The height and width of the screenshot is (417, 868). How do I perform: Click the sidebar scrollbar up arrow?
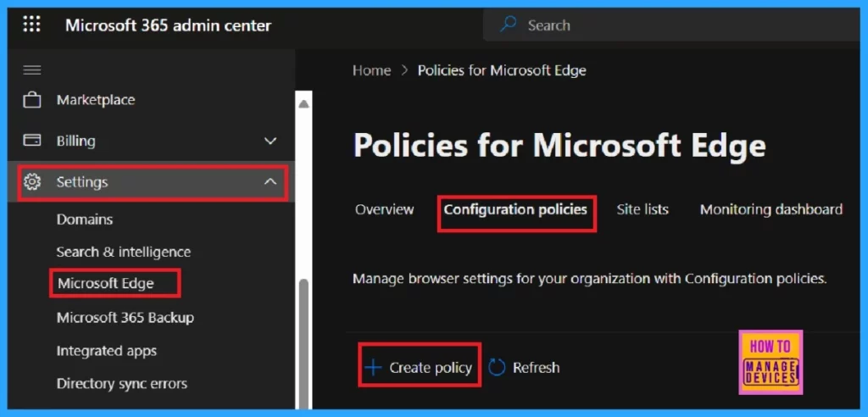point(304,103)
